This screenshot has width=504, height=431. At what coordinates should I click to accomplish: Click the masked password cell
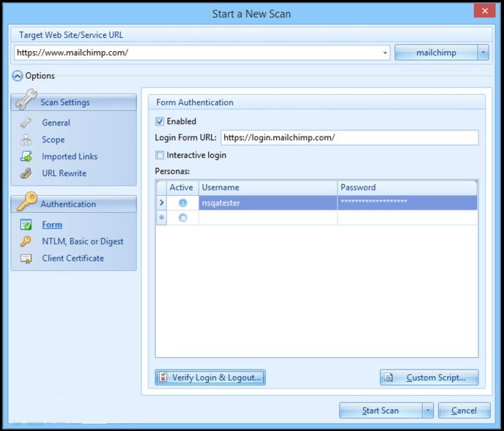(408, 203)
